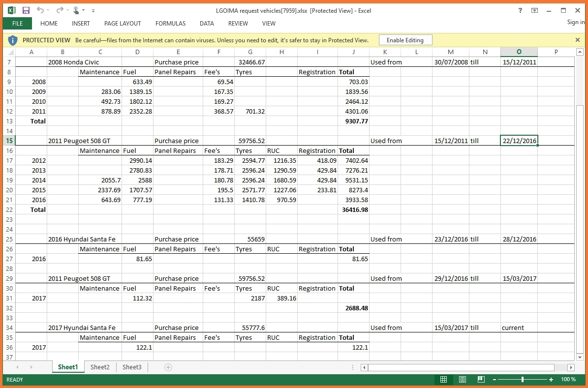Click the Ribbon Display Options icon
The width and height of the screenshot is (588, 388).
(x=534, y=10)
